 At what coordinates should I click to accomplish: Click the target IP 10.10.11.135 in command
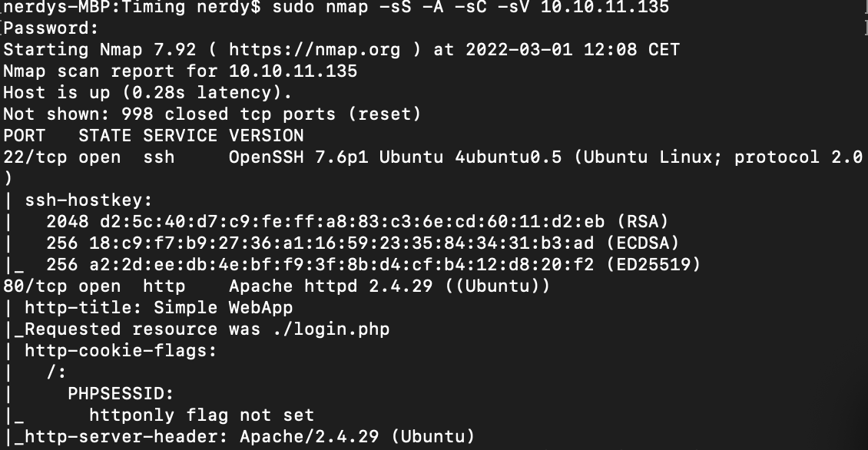pos(605,7)
